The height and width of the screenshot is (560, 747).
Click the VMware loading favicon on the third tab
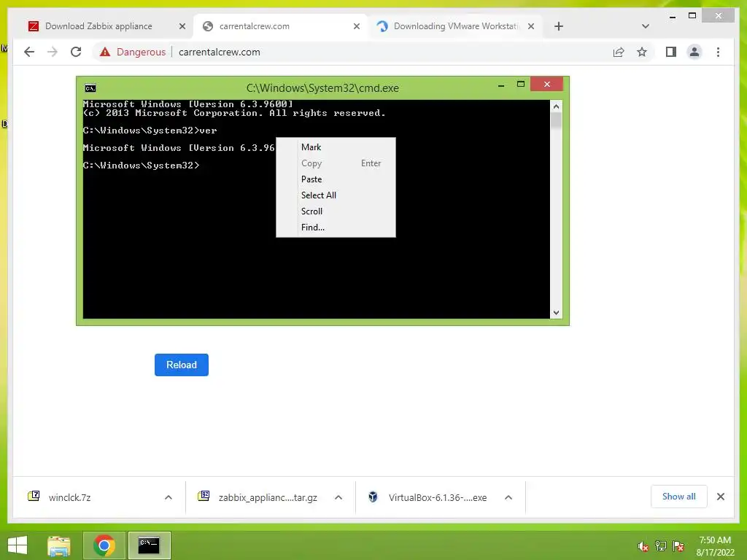tap(382, 26)
